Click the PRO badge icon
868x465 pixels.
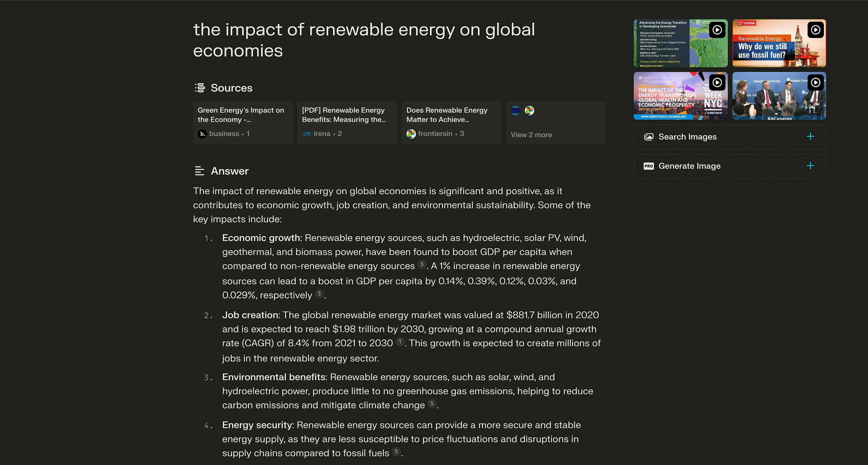(x=649, y=166)
